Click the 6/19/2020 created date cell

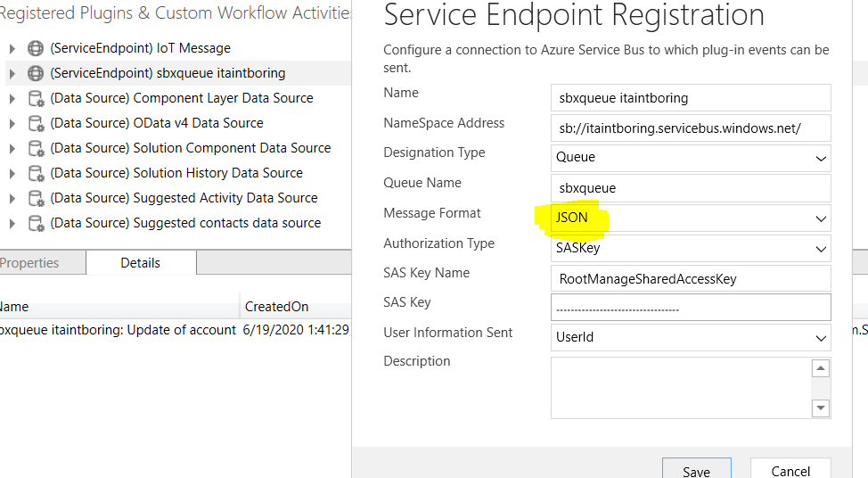296,330
